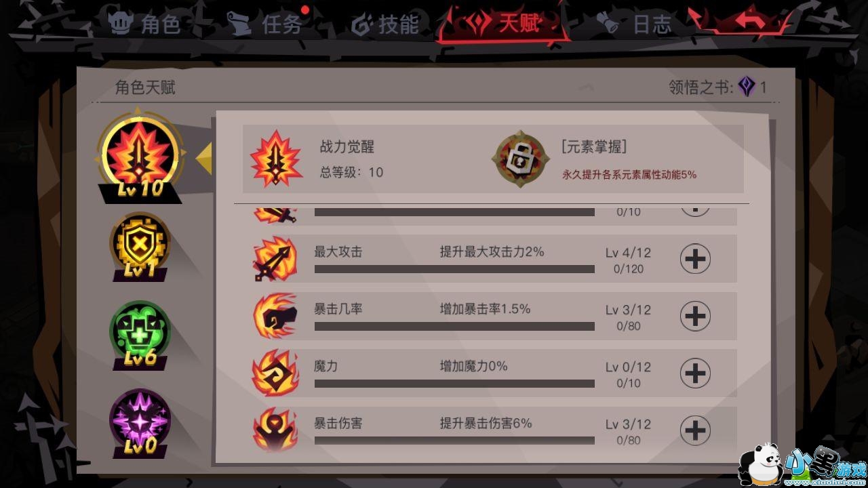This screenshot has height=488, width=868.
Task: Tap the 魔力 flame swirl icon
Action: click(275, 373)
